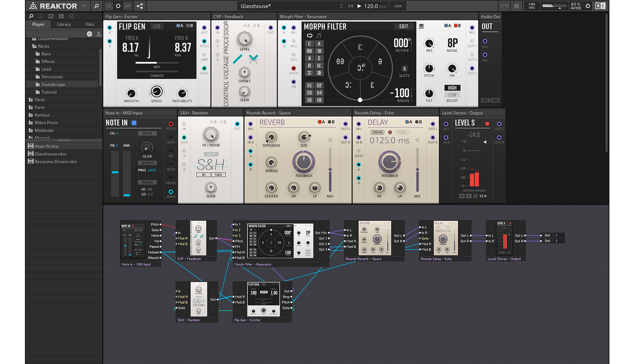This screenshot has width=634, height=364.
Task: Set Morph Filter boost to HIGH
Action: point(452,88)
